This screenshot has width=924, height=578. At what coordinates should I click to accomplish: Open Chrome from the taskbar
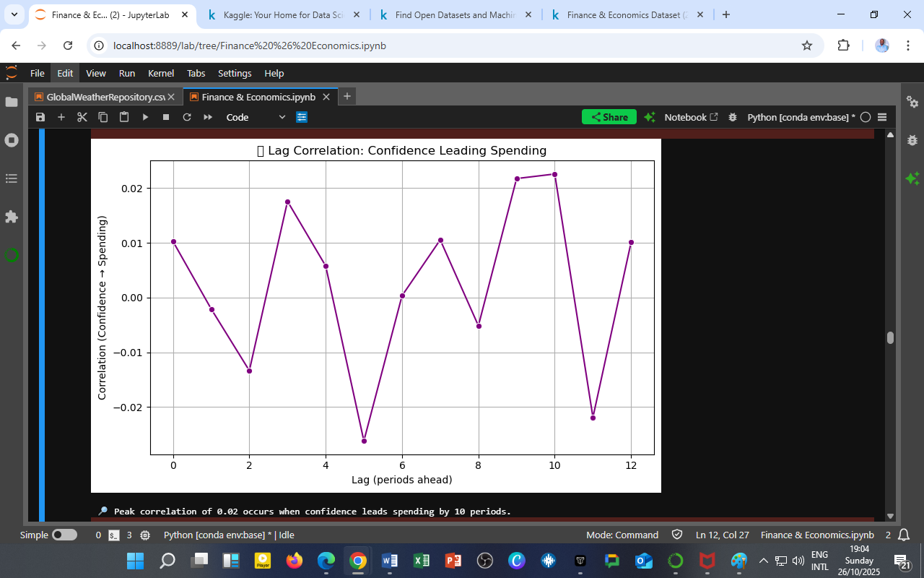tap(358, 560)
